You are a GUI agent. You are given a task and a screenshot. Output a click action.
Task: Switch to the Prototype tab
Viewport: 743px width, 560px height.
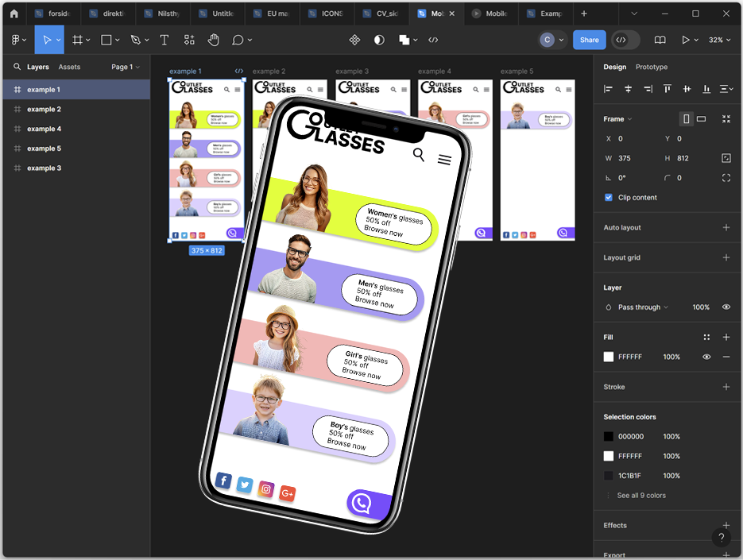651,68
